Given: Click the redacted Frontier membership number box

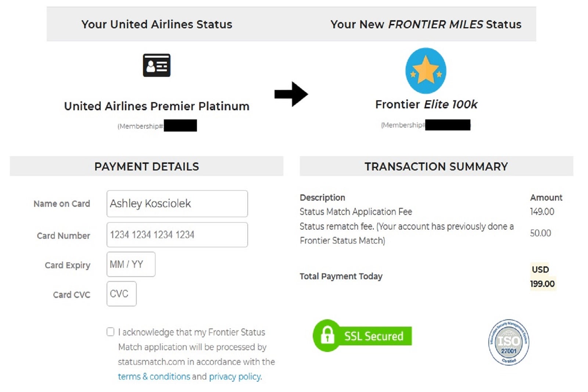Looking at the screenshot, I should coord(448,125).
